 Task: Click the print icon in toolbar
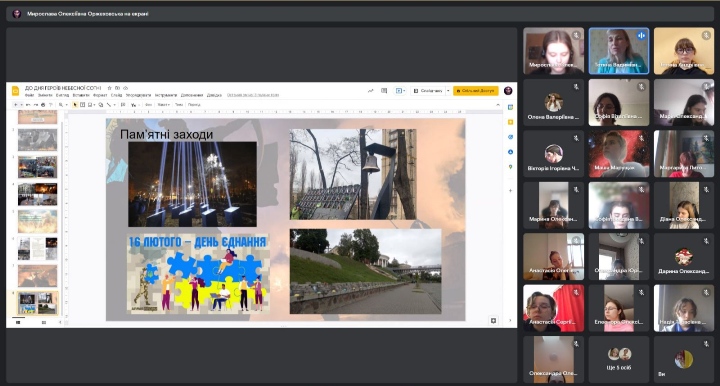(43, 105)
